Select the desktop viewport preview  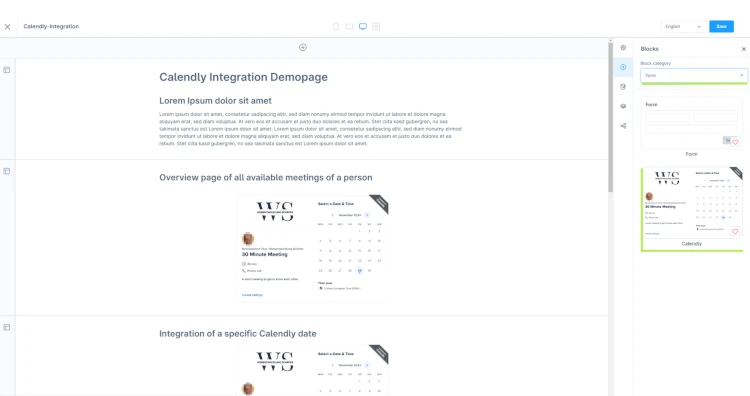(x=363, y=26)
